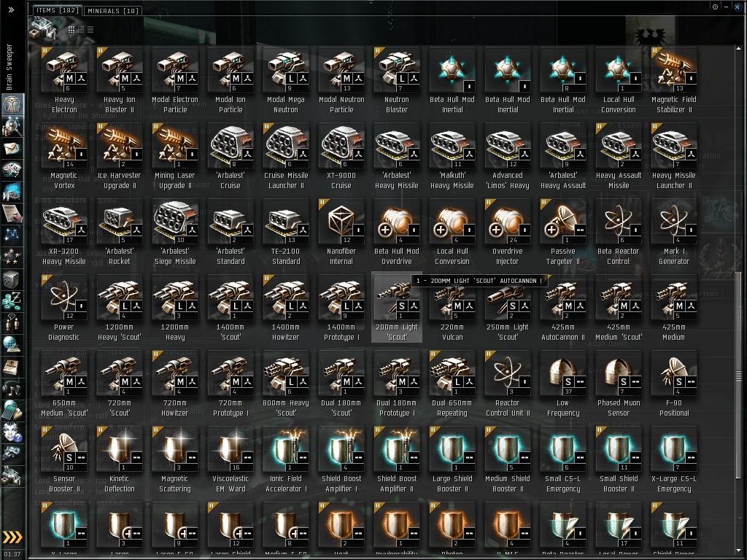Open the five-stars sidebar icon

tap(12, 257)
